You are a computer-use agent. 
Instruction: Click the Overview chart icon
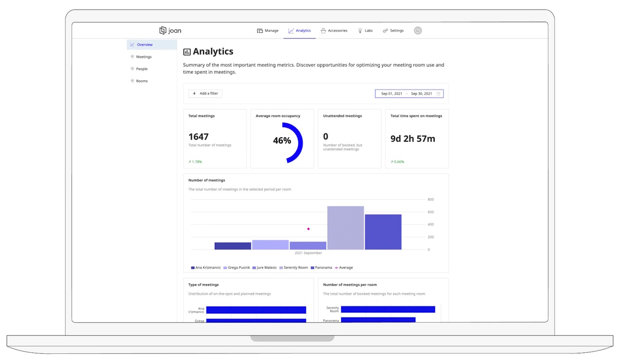(133, 44)
